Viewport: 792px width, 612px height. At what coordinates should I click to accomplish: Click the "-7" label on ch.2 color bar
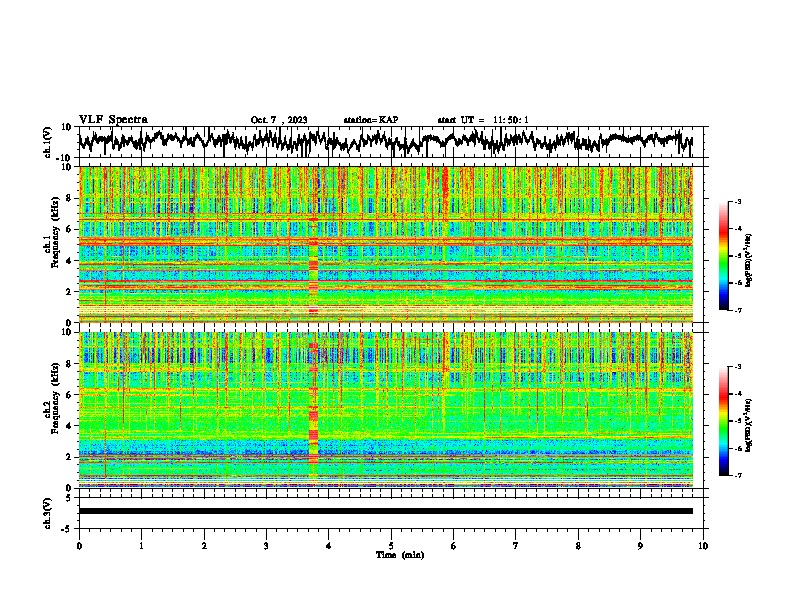pyautogui.click(x=737, y=475)
